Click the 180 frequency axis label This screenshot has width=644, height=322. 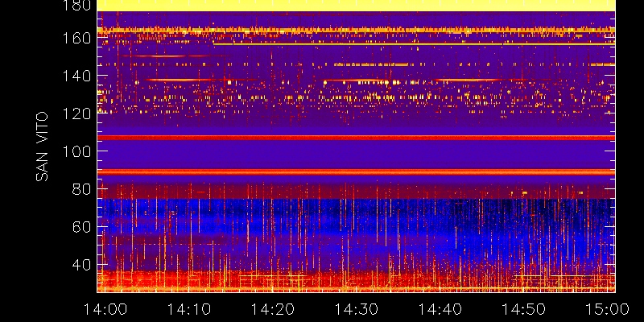tap(76, 6)
